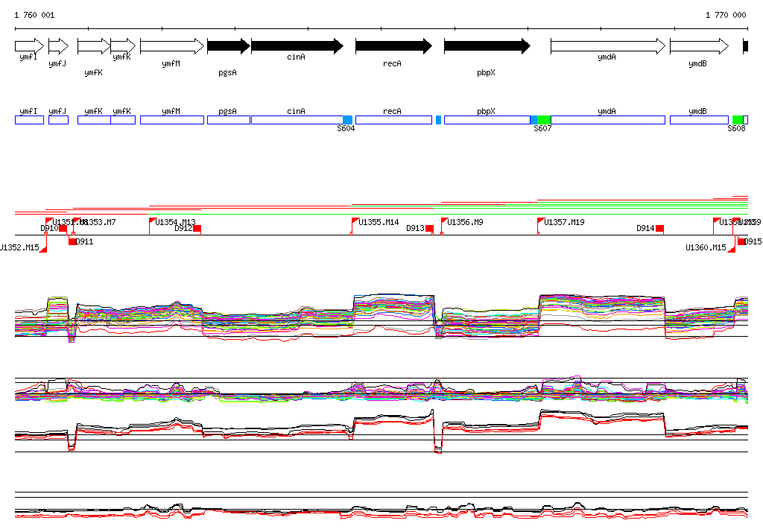The width and height of the screenshot is (763, 532).
Task: Click the blue-outlined ymfM segment box
Action: tap(172, 120)
